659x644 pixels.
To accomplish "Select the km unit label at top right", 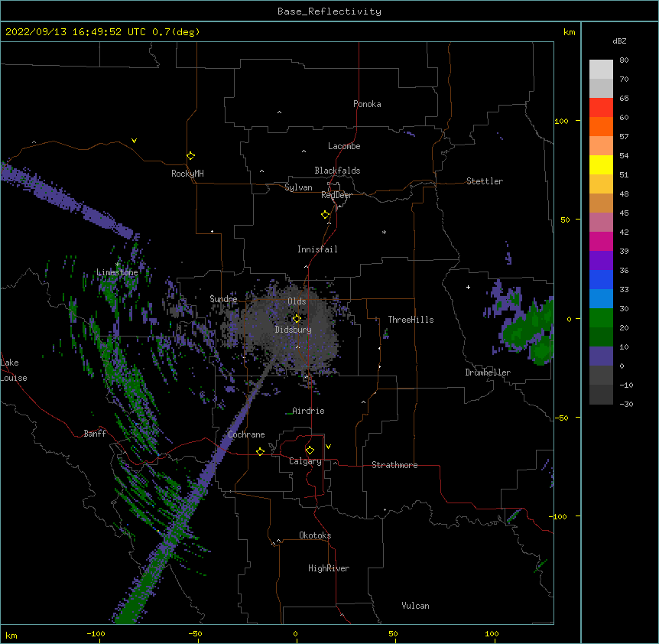I will pyautogui.click(x=570, y=32).
